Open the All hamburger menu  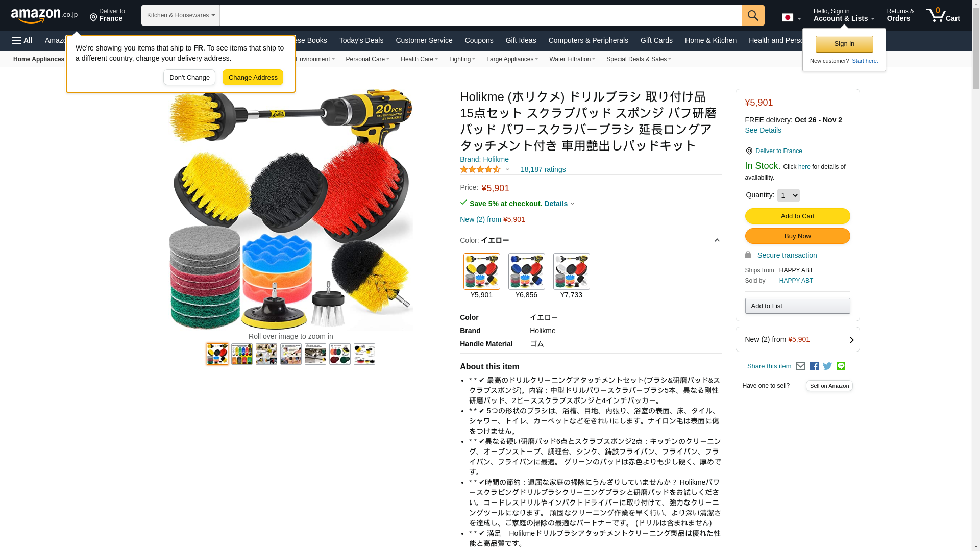(22, 40)
